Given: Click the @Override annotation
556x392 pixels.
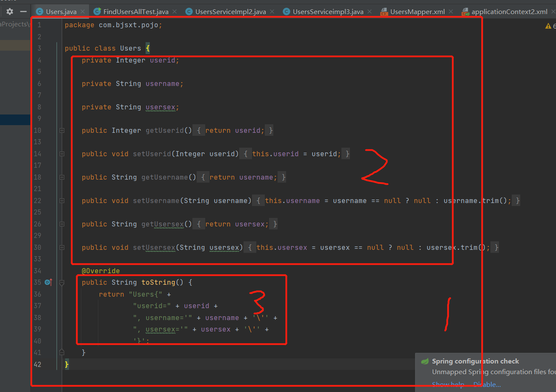Looking at the screenshot, I should [x=101, y=271].
